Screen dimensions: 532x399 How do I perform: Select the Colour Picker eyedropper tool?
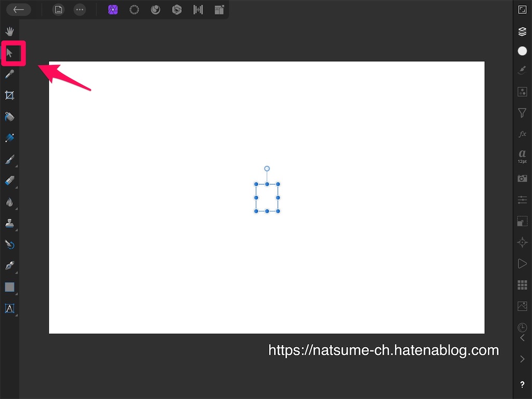tap(9, 74)
